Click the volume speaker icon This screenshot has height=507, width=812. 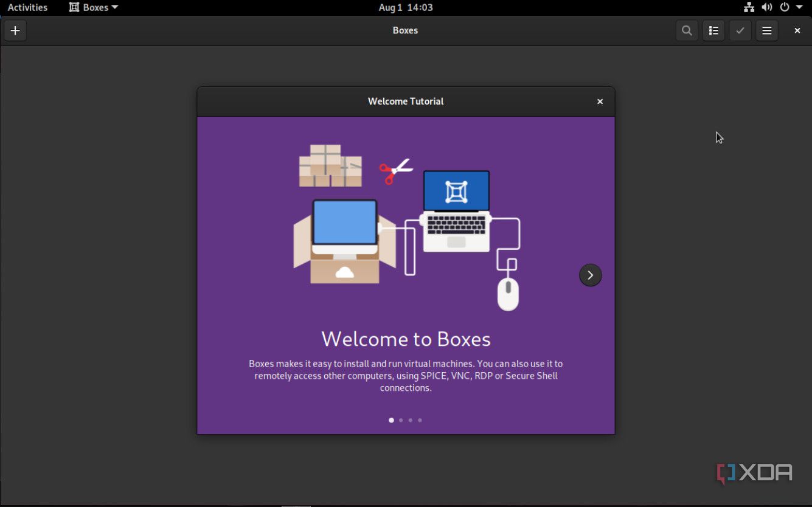coord(767,7)
